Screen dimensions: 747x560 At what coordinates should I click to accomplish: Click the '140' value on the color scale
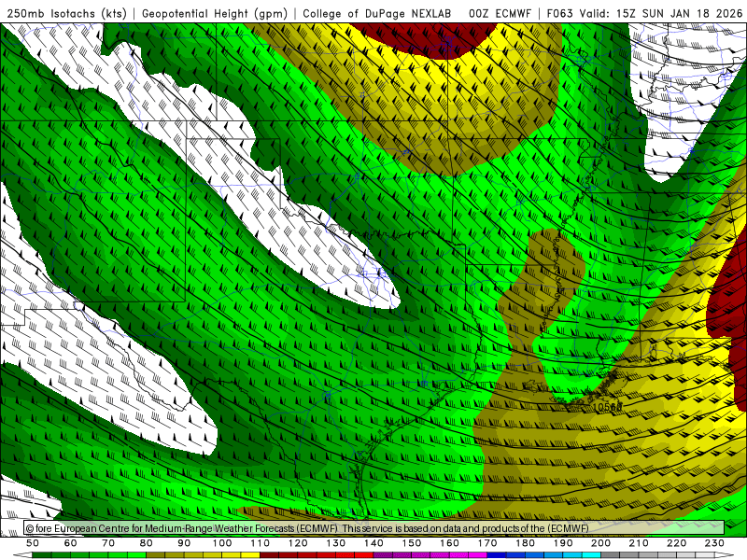pos(374,543)
